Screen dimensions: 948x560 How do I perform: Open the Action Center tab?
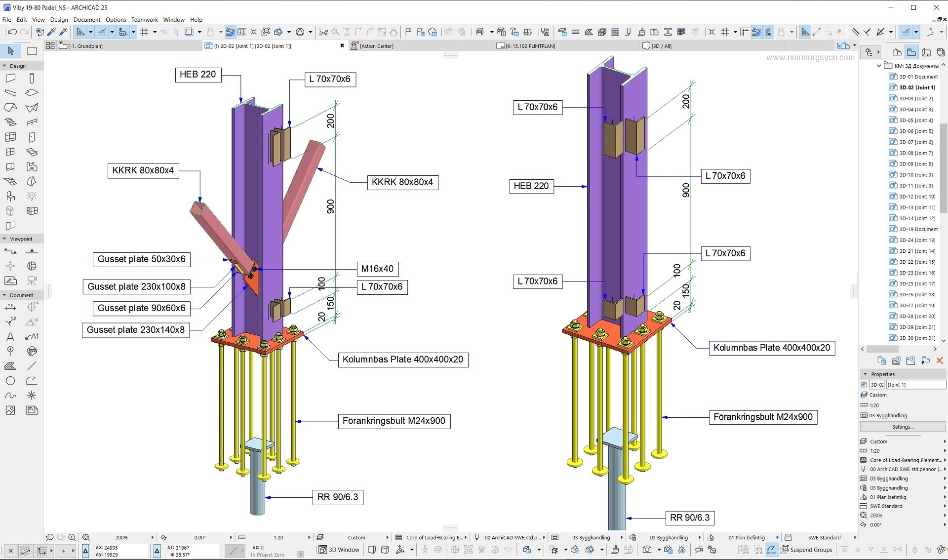(421, 46)
